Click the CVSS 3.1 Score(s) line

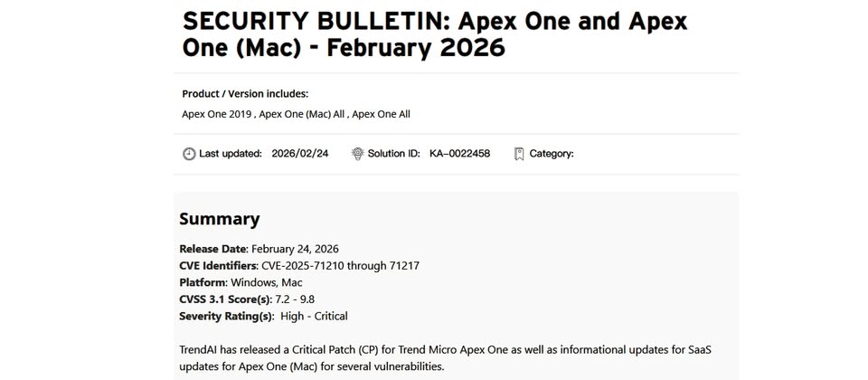pyautogui.click(x=247, y=299)
